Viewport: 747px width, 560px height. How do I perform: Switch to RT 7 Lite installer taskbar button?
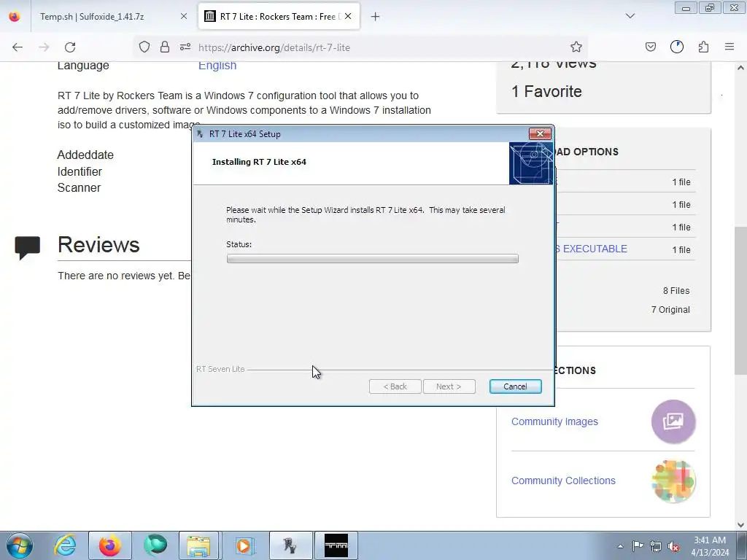[x=290, y=545]
